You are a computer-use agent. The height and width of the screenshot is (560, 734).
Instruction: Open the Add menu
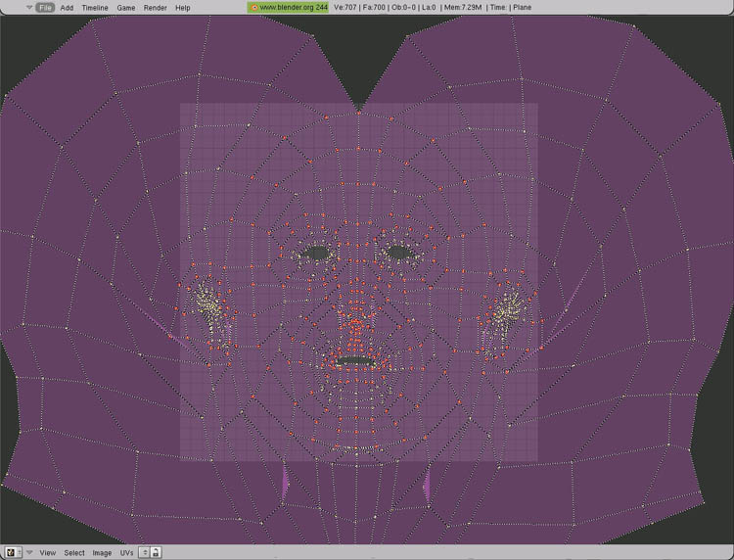coord(67,7)
